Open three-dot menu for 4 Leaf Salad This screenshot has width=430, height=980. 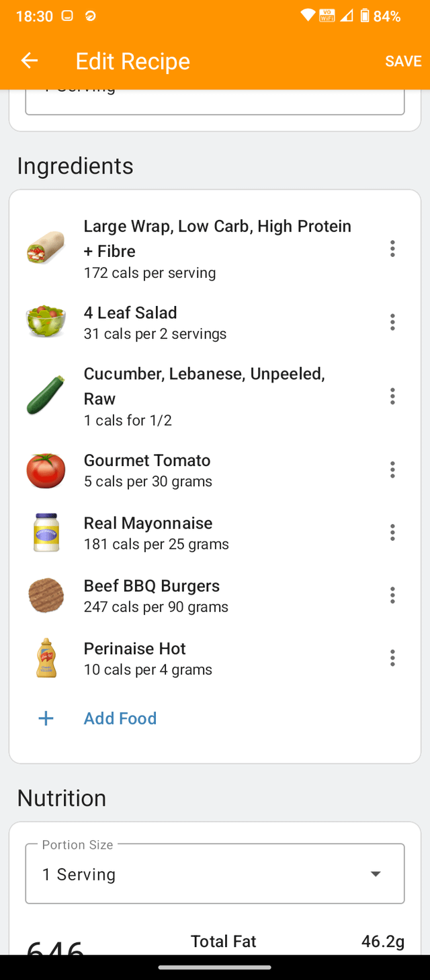coord(392,322)
